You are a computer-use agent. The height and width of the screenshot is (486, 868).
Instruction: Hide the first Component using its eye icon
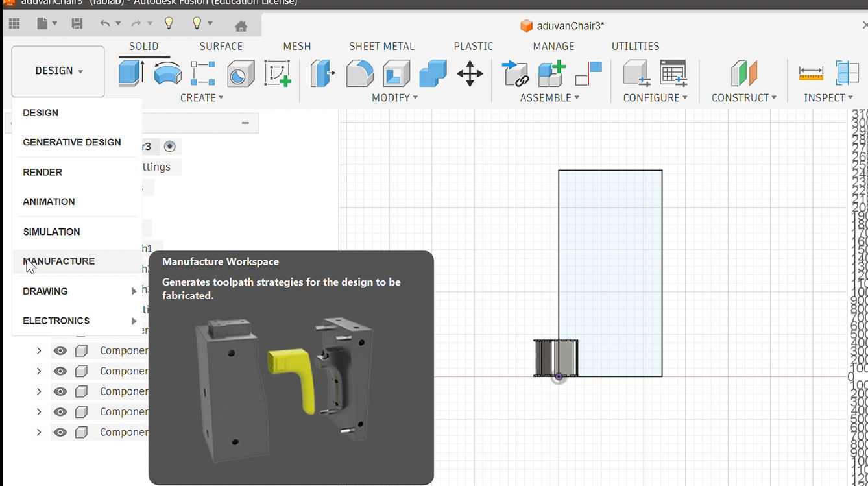60,351
